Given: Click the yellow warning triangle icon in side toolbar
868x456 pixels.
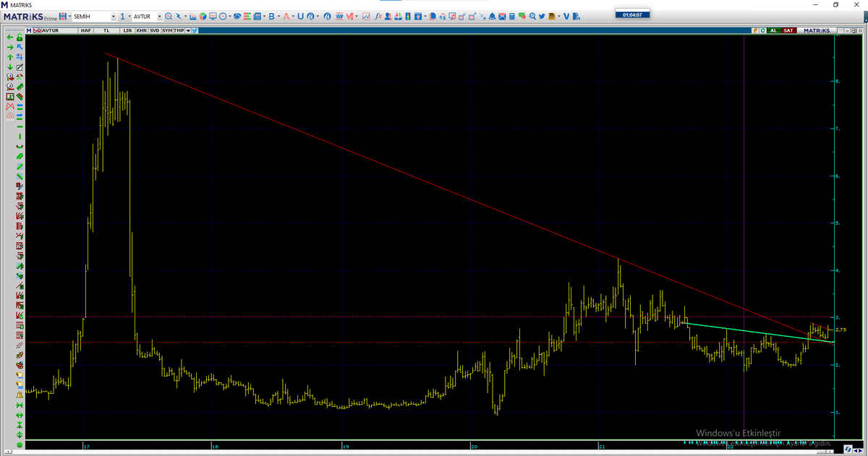Looking at the screenshot, I should coord(20,395).
